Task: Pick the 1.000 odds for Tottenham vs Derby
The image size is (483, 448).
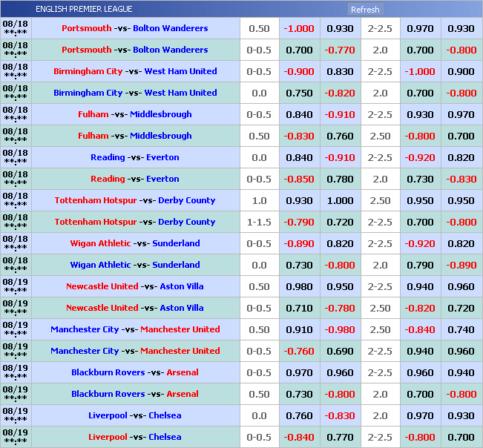Action: click(340, 200)
